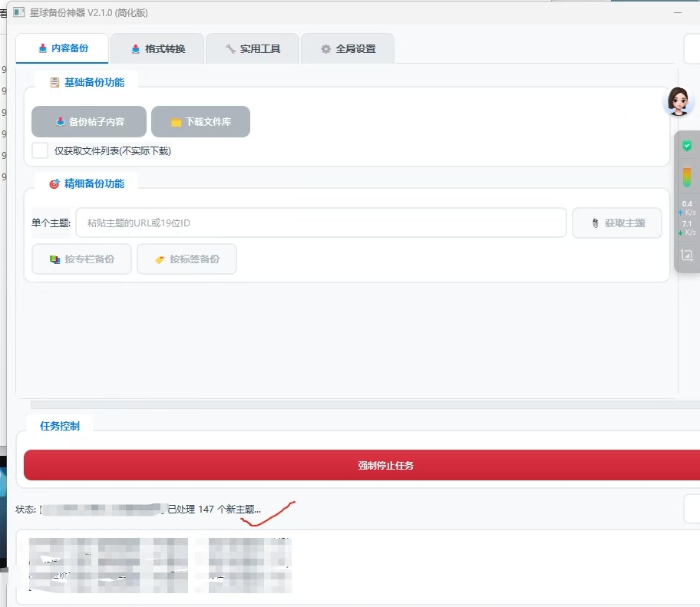Open the 实用工具 tab
Screen dimensions: 700x607
(x=253, y=48)
